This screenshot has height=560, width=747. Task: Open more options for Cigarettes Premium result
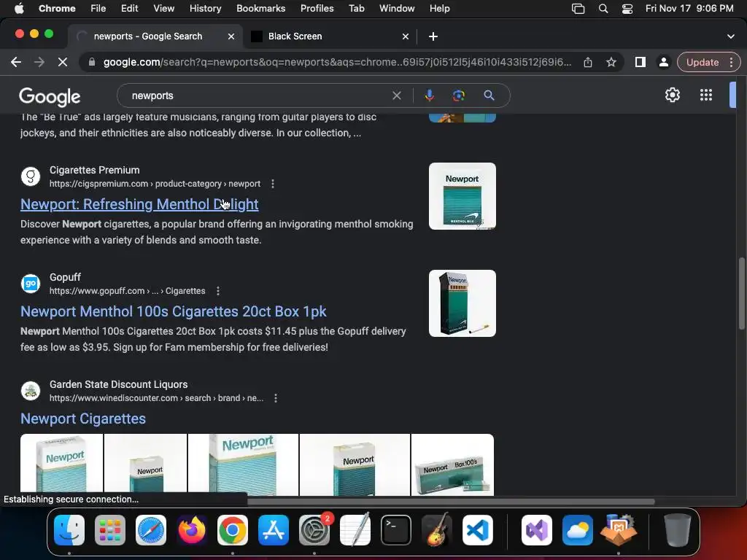(x=273, y=184)
